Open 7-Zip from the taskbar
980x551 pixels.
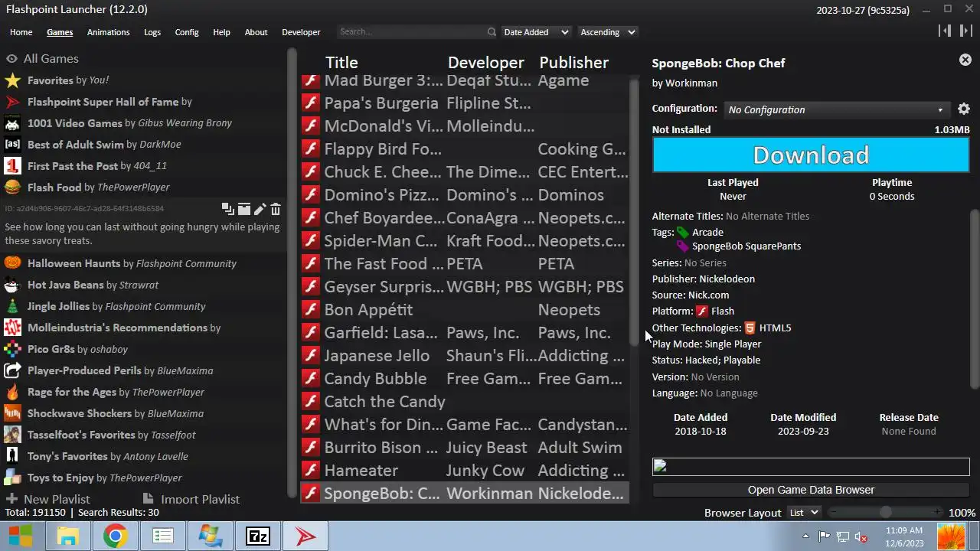coord(258,536)
